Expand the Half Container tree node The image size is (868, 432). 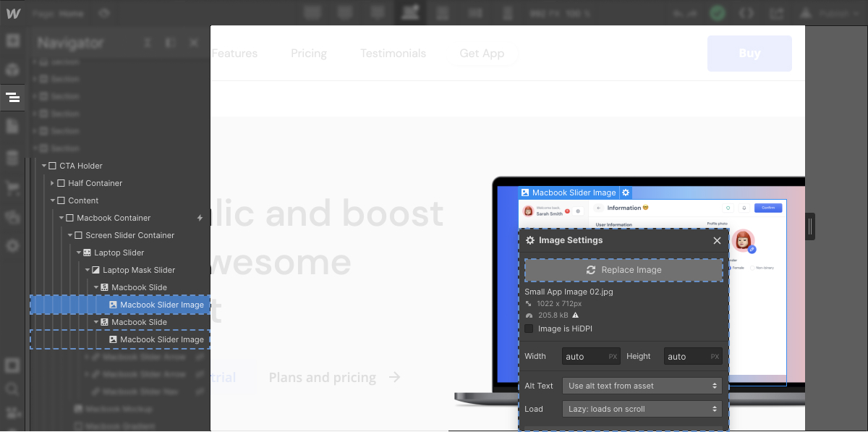point(53,183)
